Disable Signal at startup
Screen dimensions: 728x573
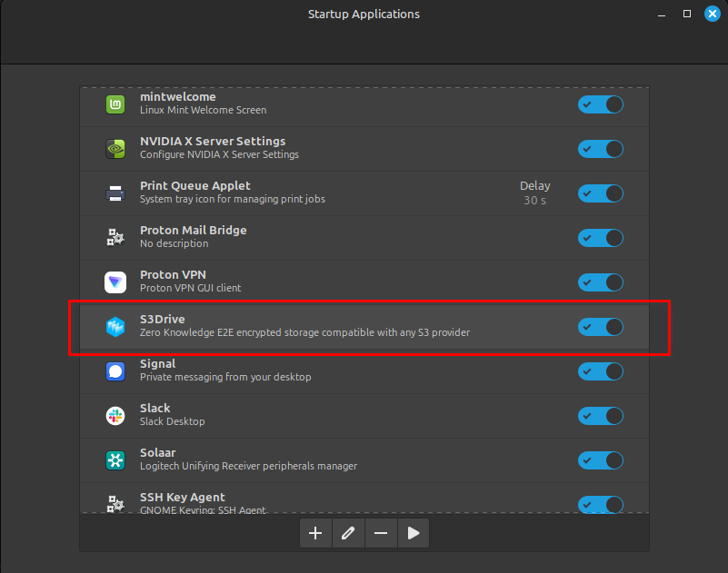click(x=601, y=371)
